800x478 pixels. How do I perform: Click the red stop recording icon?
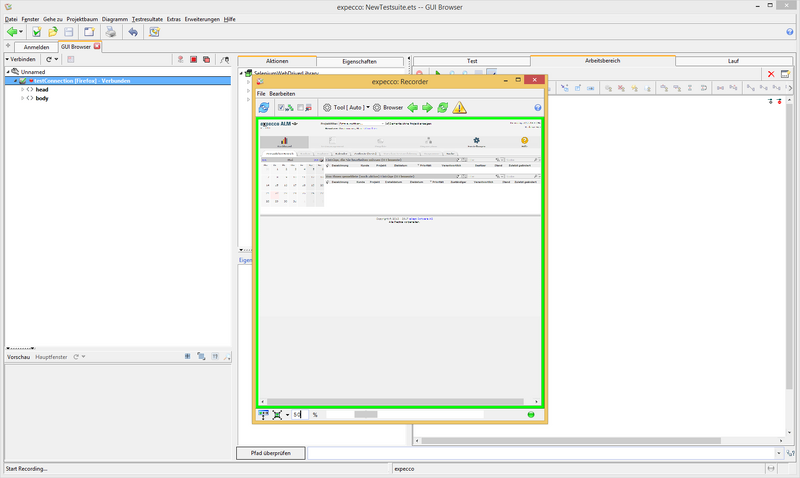click(x=192, y=60)
